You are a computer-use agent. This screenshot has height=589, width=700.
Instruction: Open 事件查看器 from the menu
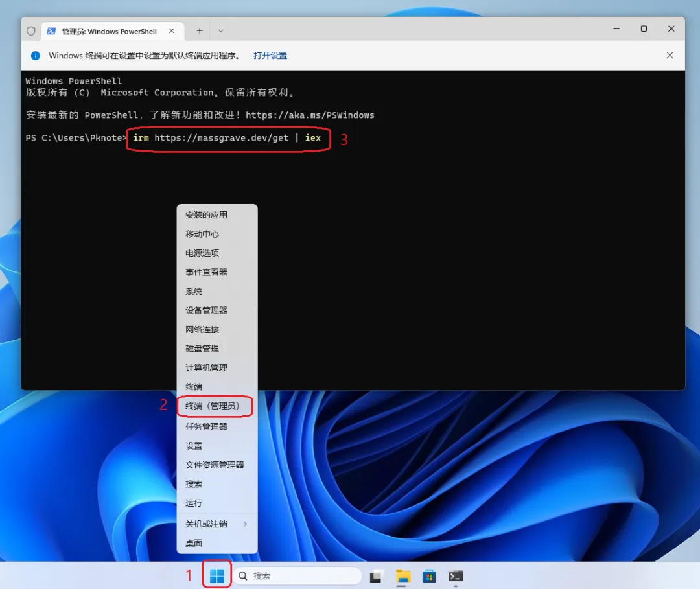pyautogui.click(x=217, y=272)
